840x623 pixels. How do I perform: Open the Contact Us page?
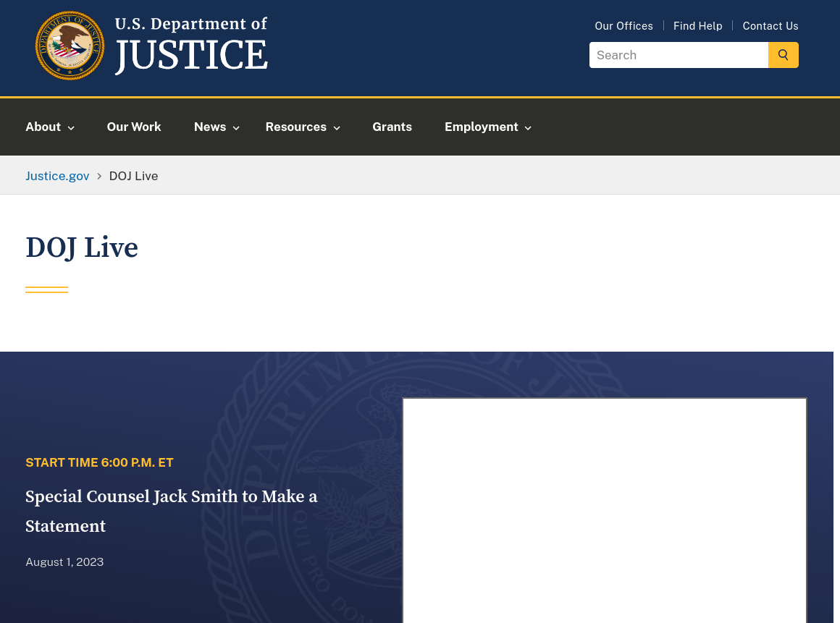pos(770,26)
